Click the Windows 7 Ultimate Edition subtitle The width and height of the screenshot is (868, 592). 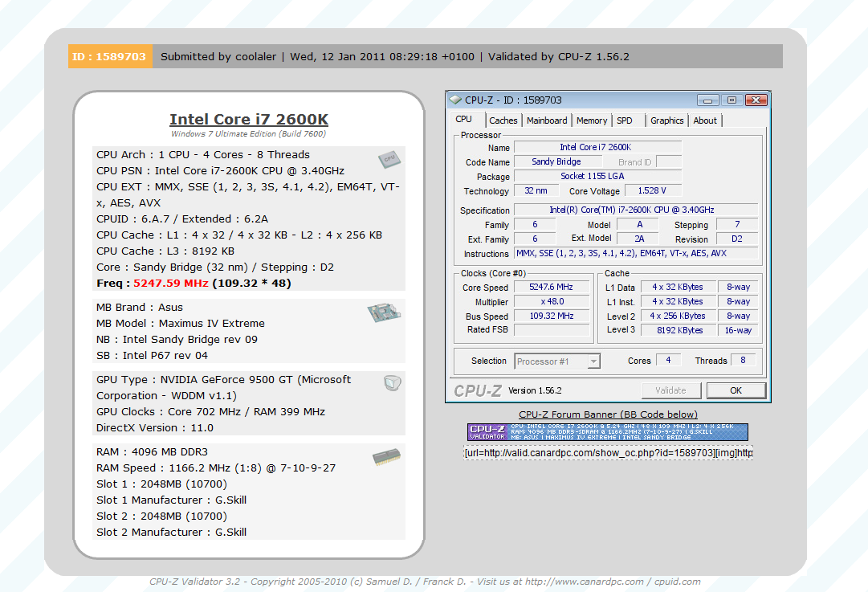coord(249,134)
